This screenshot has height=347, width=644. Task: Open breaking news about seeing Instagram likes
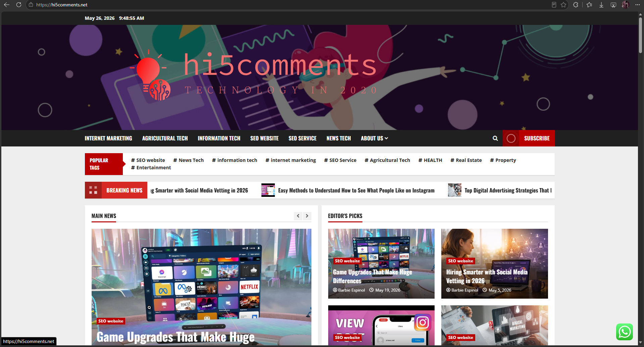click(356, 190)
